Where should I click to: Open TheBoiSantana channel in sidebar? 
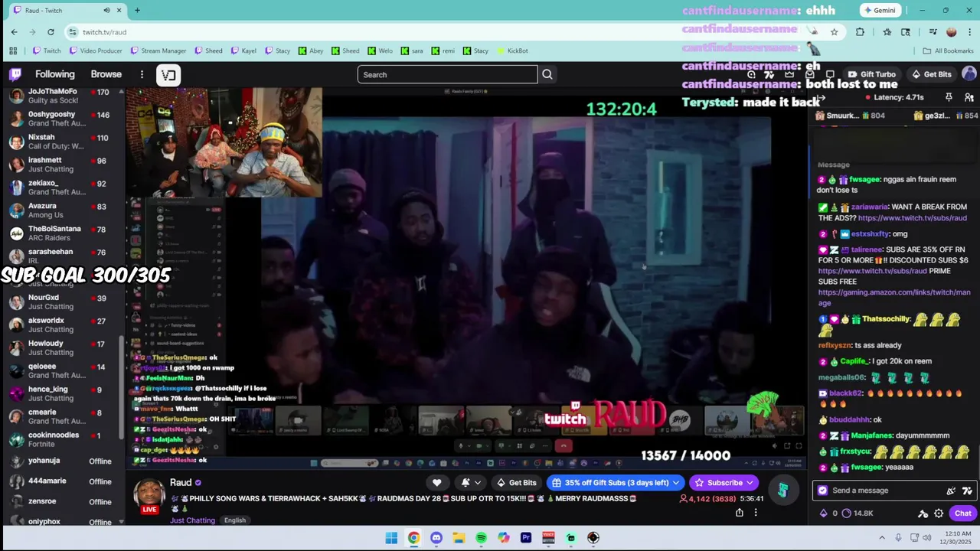coord(63,233)
